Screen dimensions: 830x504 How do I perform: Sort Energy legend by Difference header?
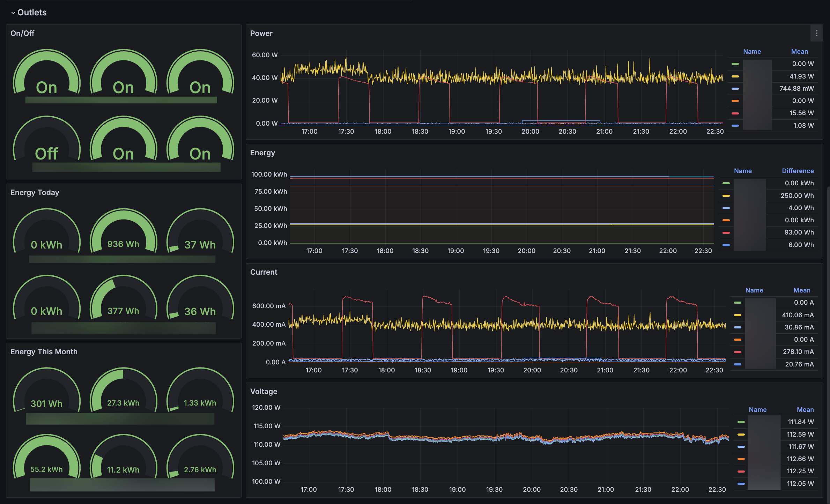[x=798, y=171]
